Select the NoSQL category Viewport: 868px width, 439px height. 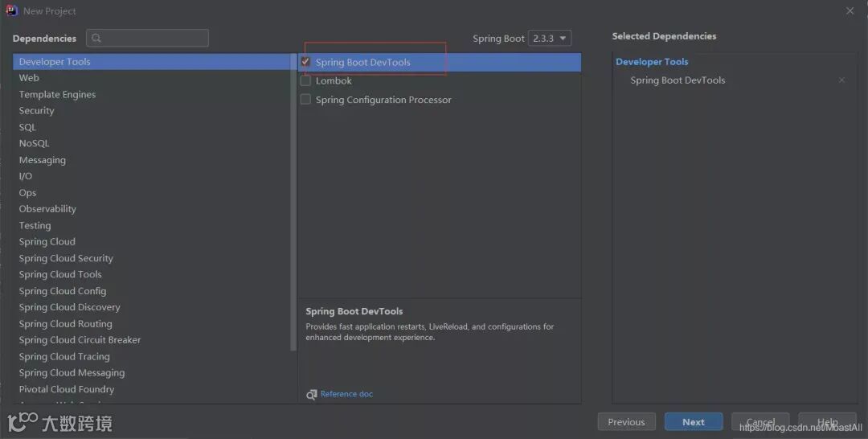(34, 143)
